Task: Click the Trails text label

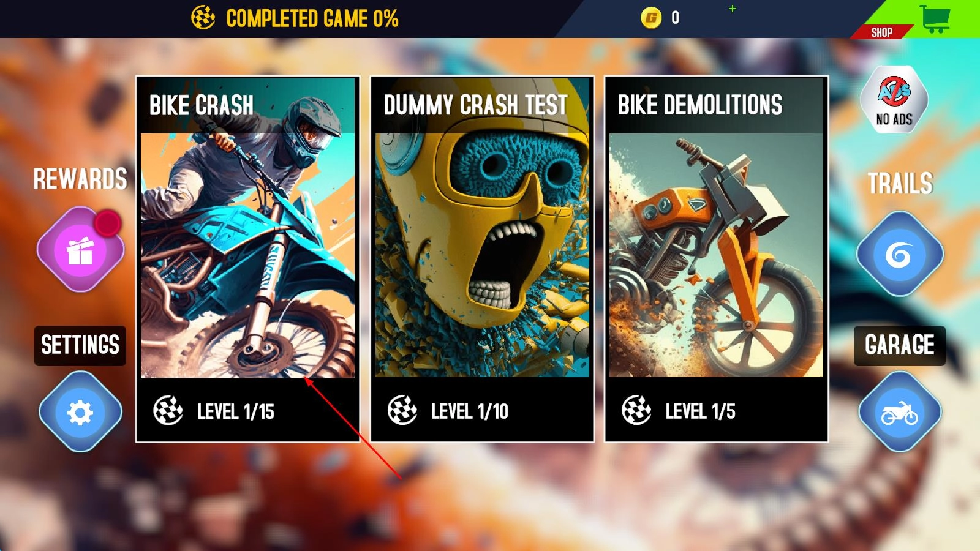Action: tap(900, 183)
